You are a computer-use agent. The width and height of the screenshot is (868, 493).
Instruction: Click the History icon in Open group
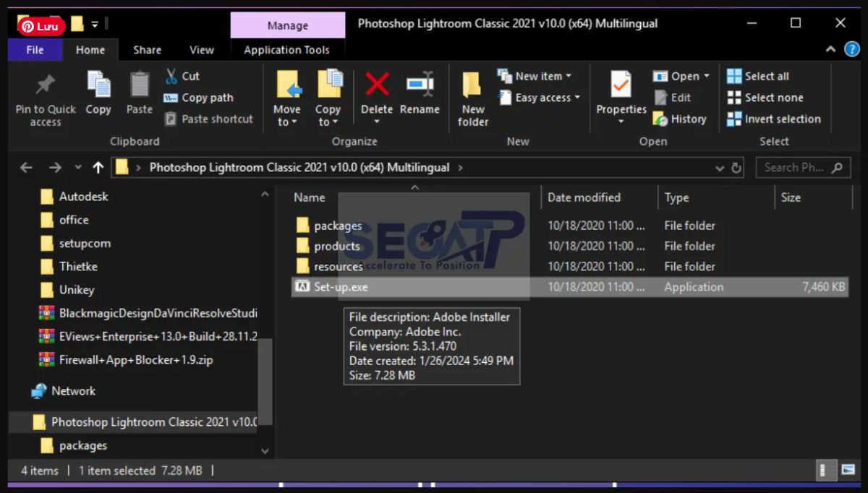click(680, 119)
